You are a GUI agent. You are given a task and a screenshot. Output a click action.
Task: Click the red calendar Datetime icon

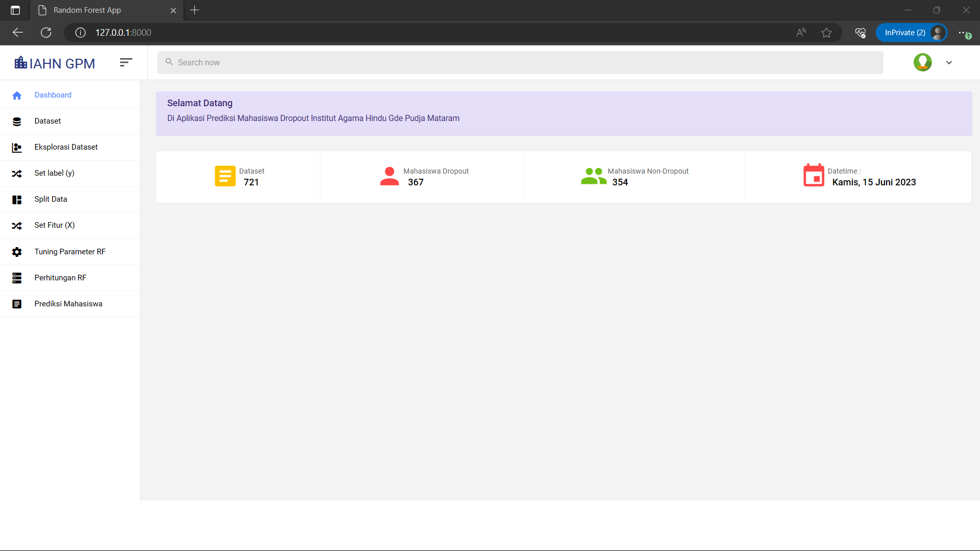(813, 176)
